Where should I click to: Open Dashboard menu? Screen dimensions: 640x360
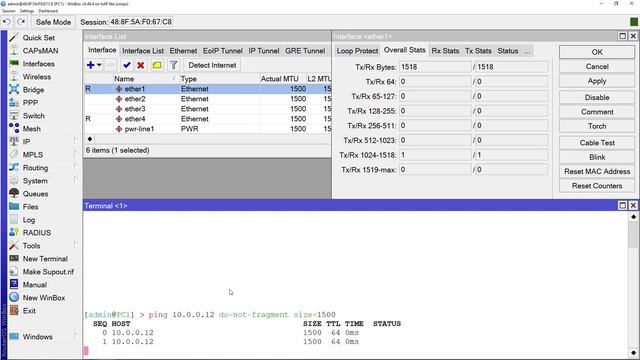(x=48, y=11)
